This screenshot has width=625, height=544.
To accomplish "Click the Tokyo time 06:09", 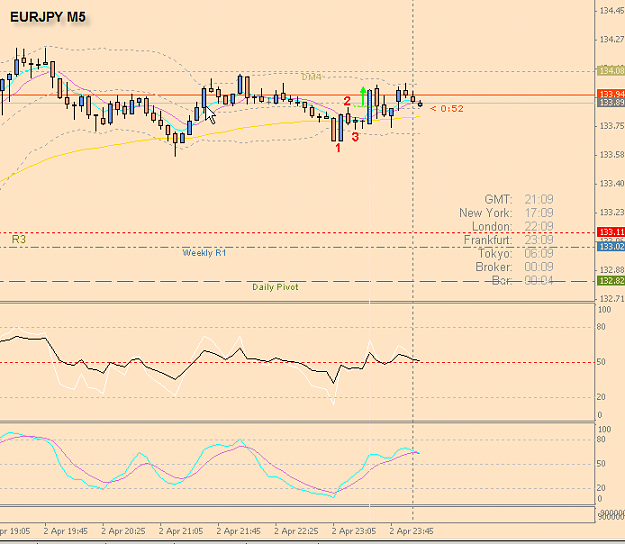I will pyautogui.click(x=539, y=253).
